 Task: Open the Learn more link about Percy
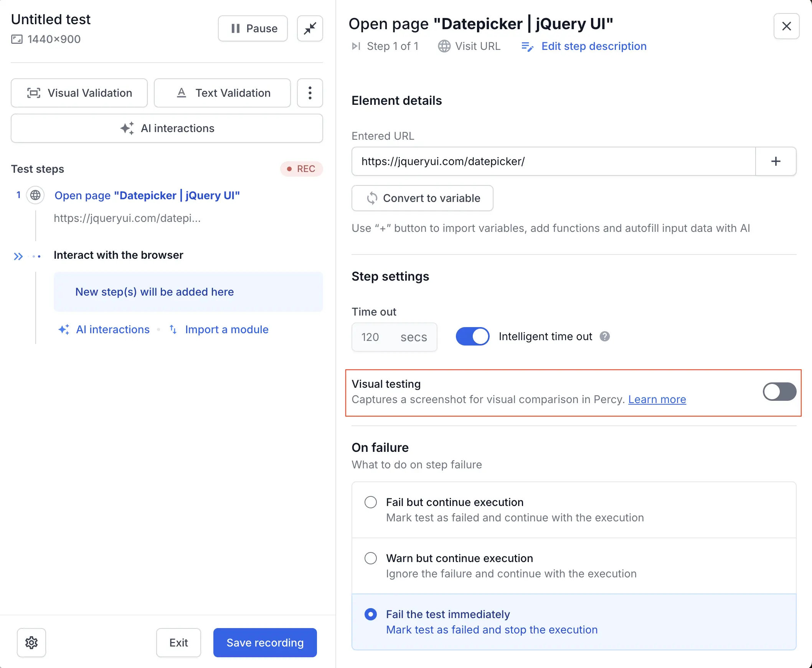(x=657, y=399)
